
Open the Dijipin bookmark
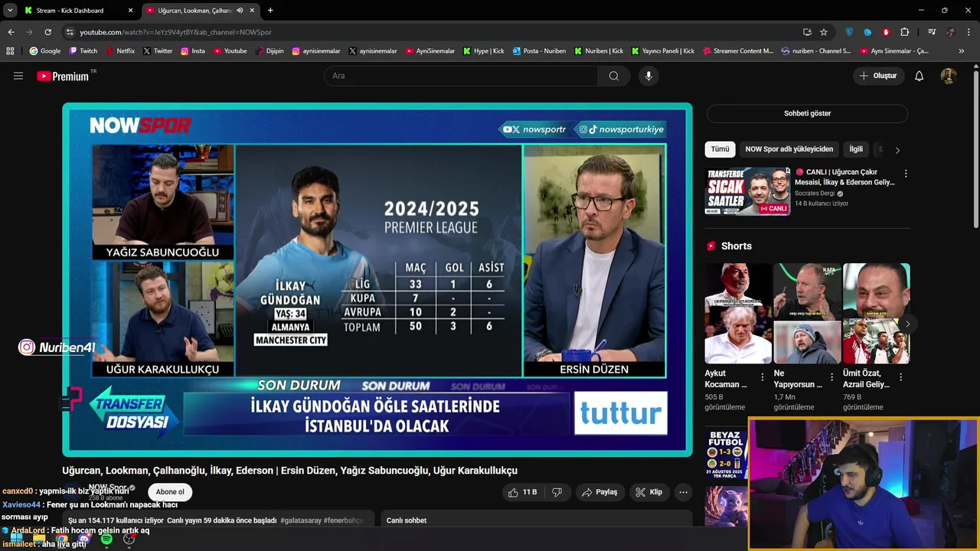269,51
